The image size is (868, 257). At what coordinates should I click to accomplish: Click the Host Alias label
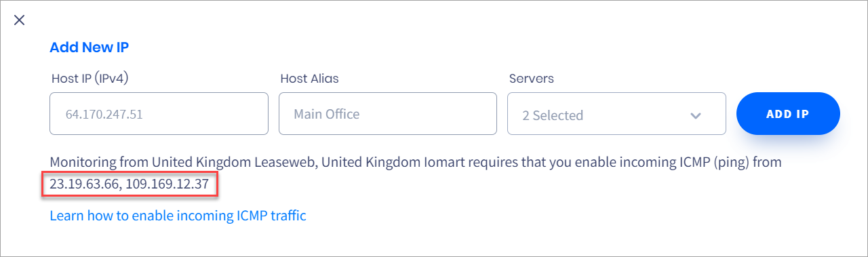pyautogui.click(x=309, y=79)
